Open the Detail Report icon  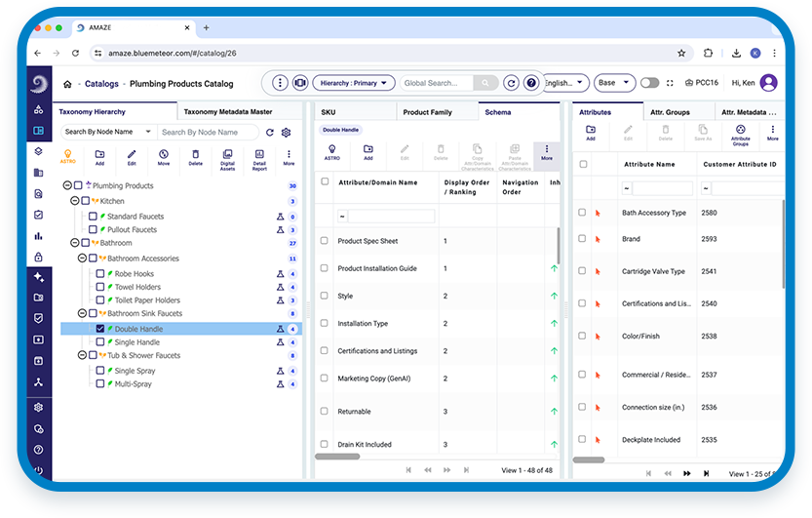[x=259, y=160]
